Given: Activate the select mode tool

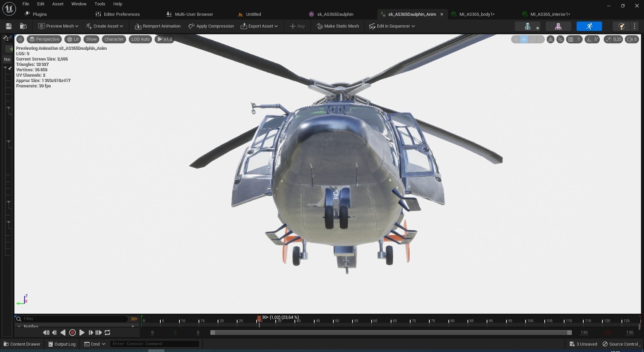Looking at the screenshot, I should [516, 39].
